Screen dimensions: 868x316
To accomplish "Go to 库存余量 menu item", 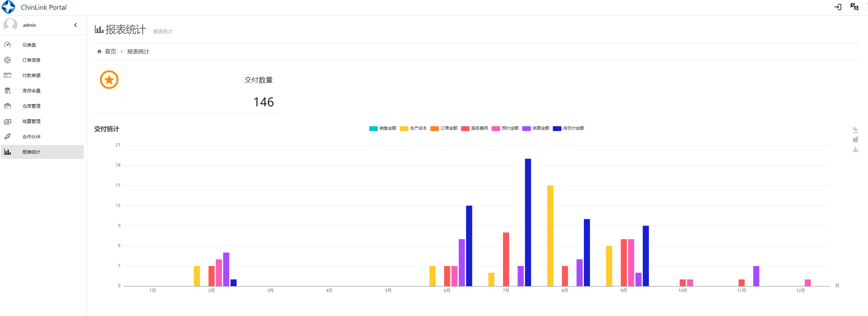I will pyautogui.click(x=31, y=91).
